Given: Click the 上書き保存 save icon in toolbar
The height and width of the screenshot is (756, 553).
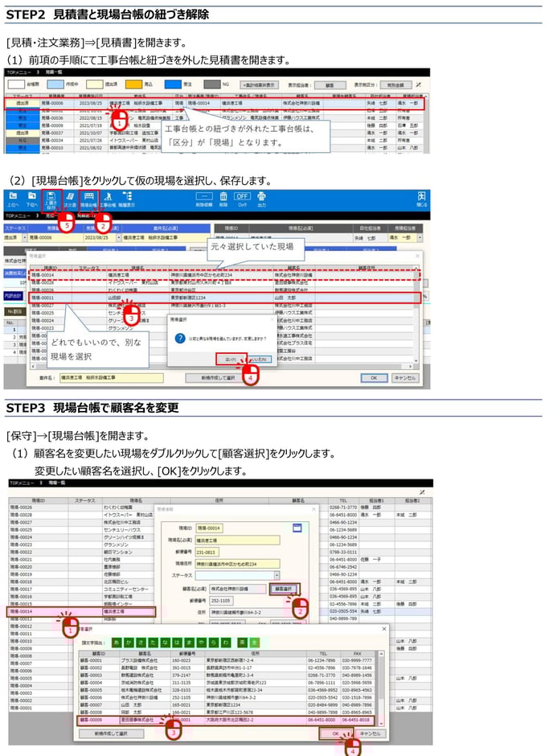Looking at the screenshot, I should pos(51,199).
